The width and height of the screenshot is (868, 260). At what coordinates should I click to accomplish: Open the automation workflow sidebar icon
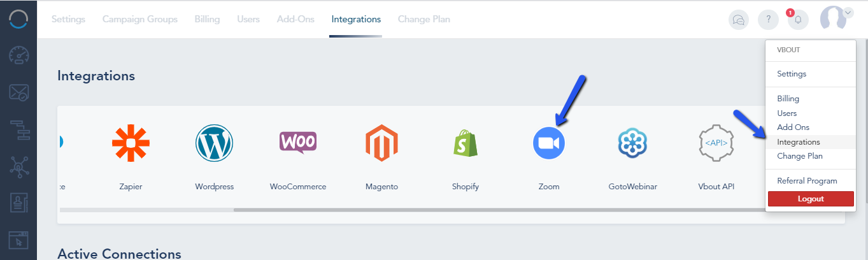(19, 130)
